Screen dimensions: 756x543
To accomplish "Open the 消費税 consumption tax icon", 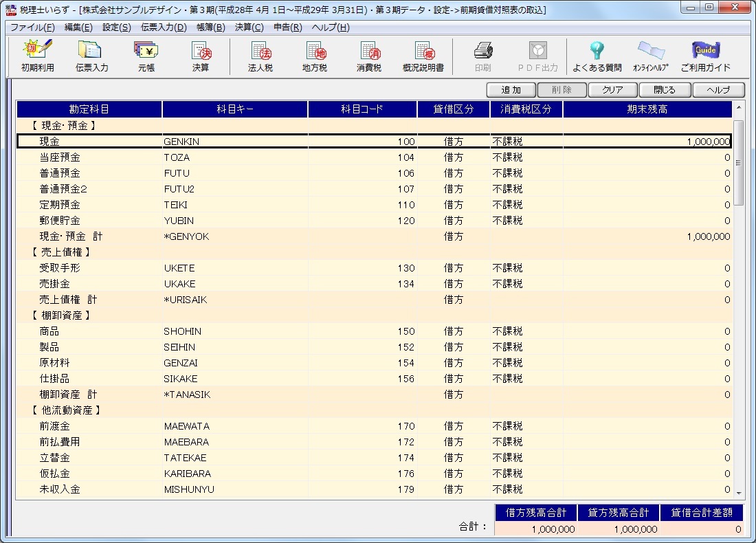I will [369, 56].
